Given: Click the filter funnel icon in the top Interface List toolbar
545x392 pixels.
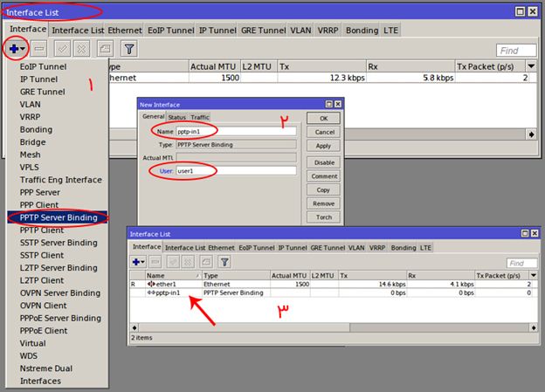Looking at the screenshot, I should 128,50.
